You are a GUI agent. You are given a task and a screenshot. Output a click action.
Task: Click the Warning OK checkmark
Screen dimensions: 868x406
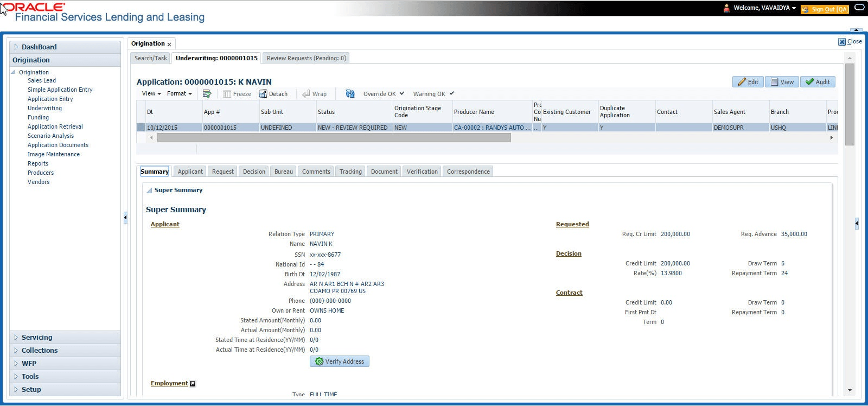[x=451, y=93]
